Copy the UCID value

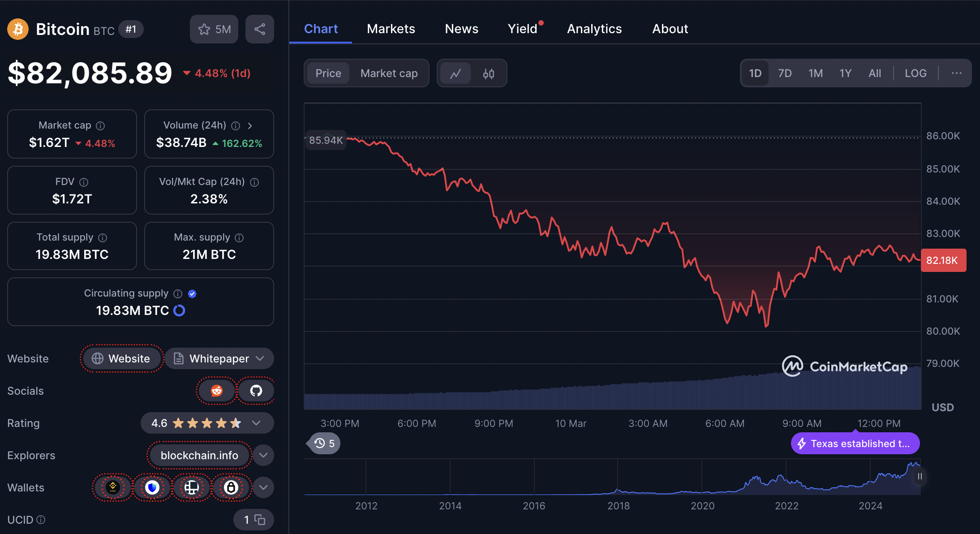point(260,520)
